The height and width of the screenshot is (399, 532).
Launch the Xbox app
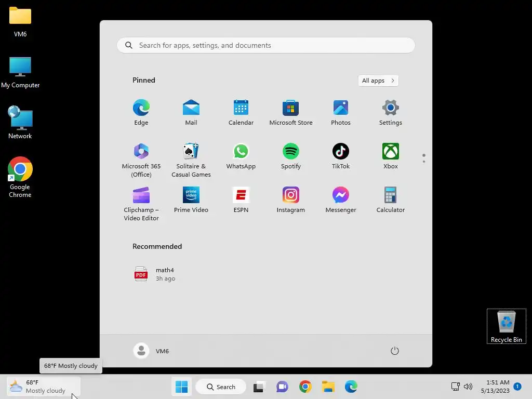pyautogui.click(x=391, y=156)
